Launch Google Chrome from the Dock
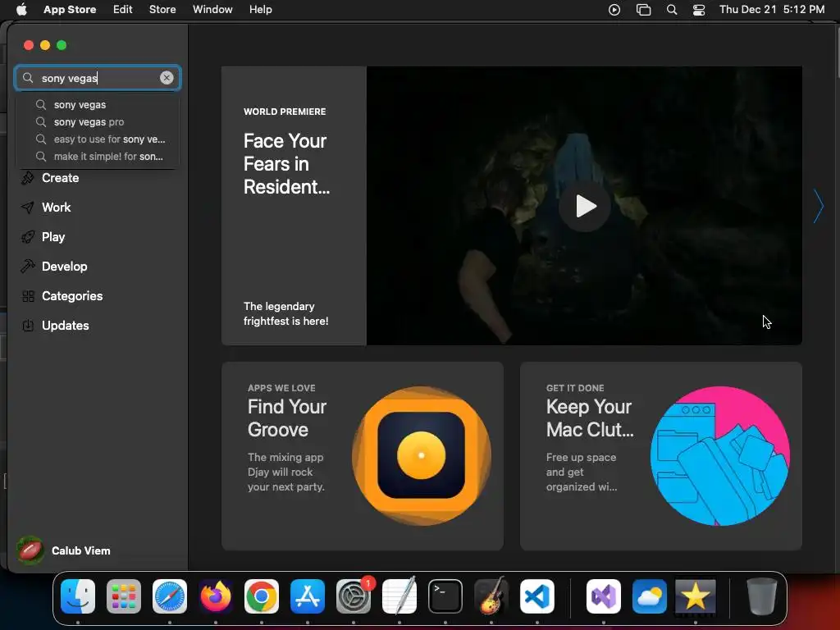840x630 pixels. (x=262, y=596)
